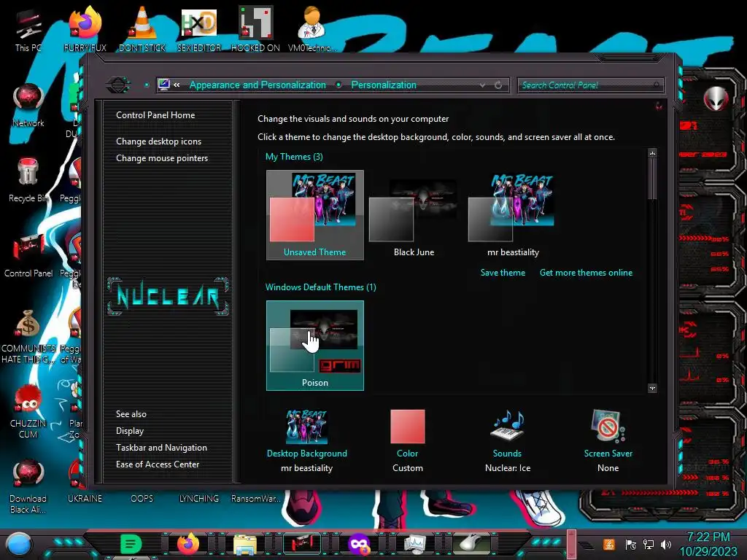Open Control Panel Home
This screenshot has width=747, height=560.
click(155, 114)
